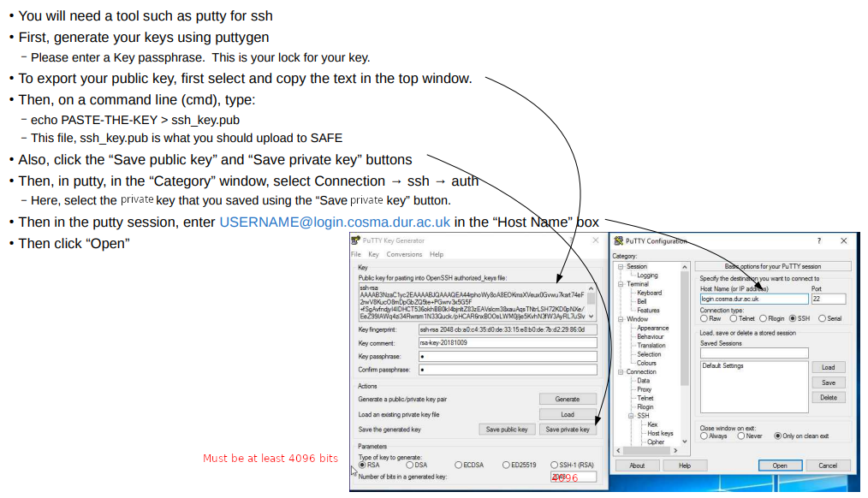
Task: Click Load in PuTTY Key Generator
Action: [x=568, y=414]
